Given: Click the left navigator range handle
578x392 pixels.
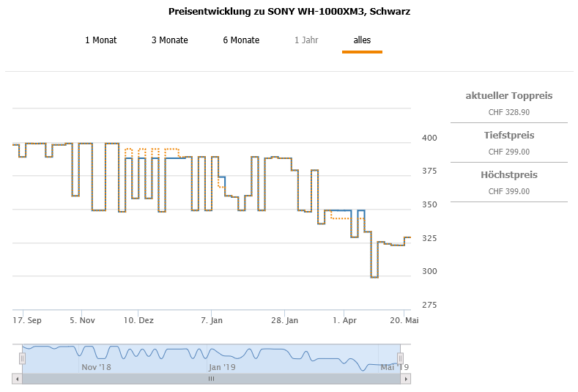Looking at the screenshot, I should coord(22,358).
